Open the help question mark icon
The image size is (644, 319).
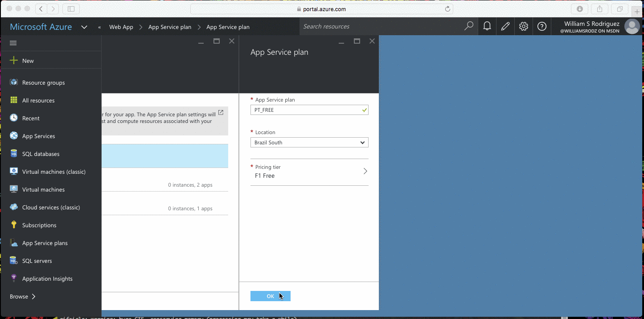click(x=542, y=27)
